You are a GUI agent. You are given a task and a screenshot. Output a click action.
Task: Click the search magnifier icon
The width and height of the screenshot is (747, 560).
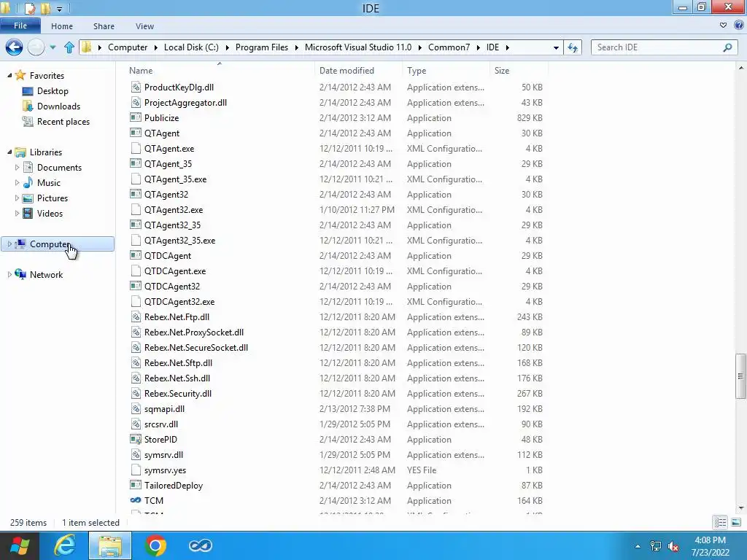[727, 47]
